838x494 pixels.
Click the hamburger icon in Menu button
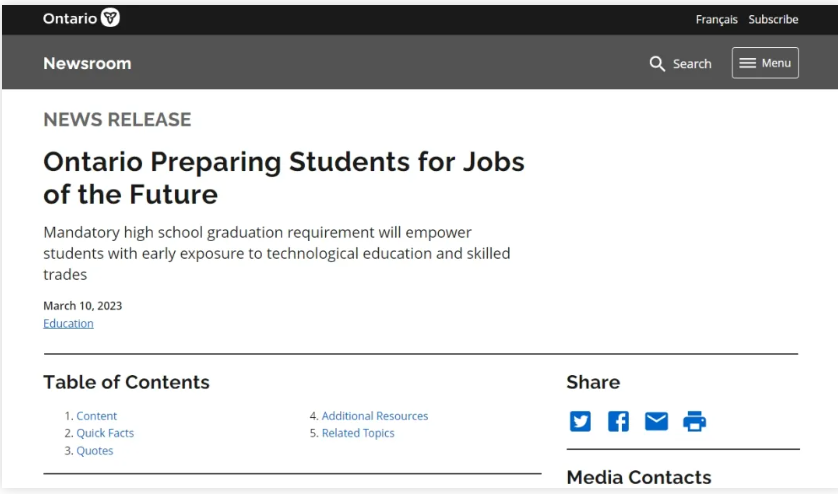point(747,63)
